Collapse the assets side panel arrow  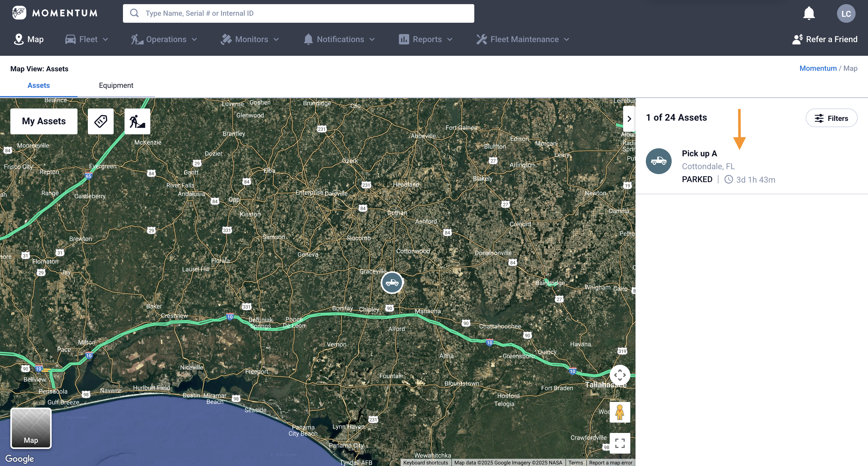click(629, 119)
